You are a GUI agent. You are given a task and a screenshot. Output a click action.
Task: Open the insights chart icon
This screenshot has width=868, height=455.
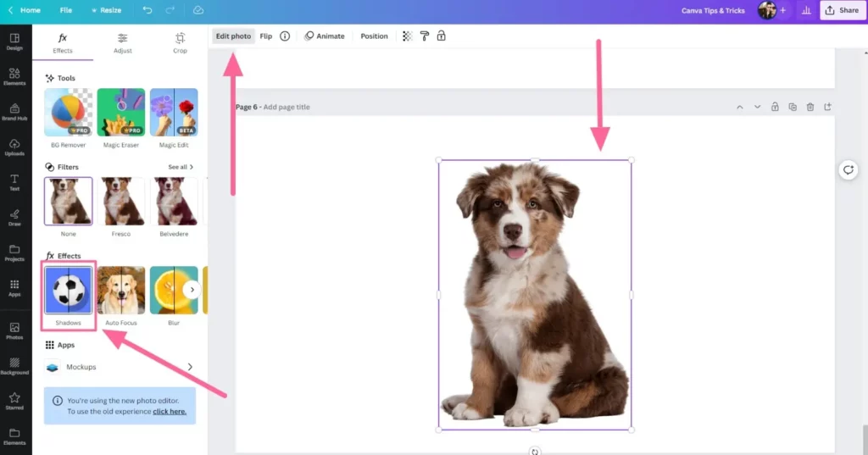tap(806, 10)
